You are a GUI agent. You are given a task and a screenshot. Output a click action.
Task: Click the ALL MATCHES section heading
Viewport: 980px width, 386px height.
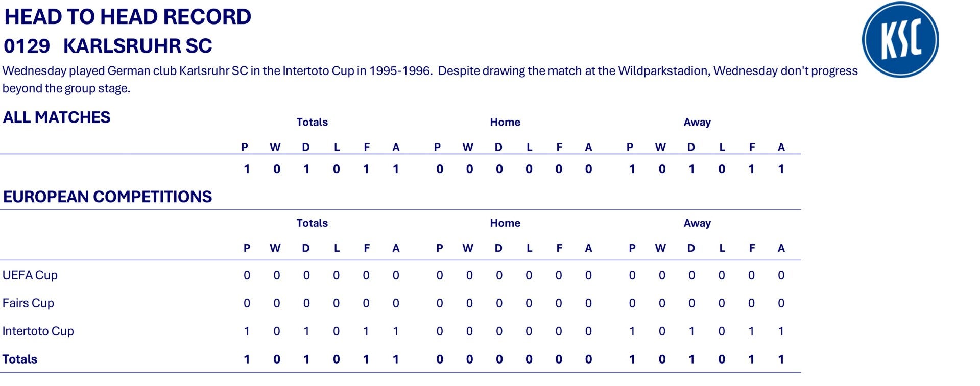click(57, 117)
